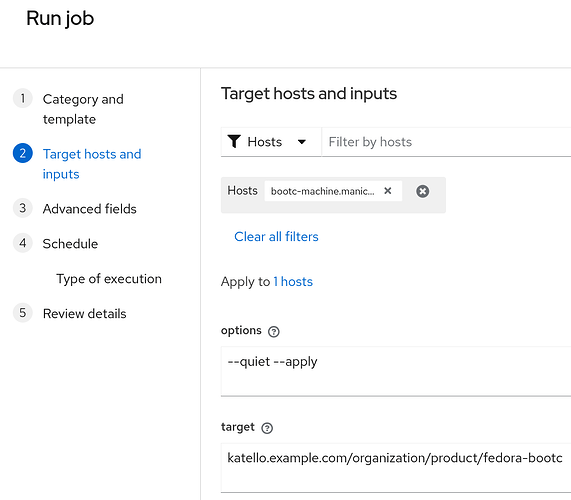Image resolution: width=571 pixels, height=500 pixels.
Task: Go to Advanced fields step
Action: pyautogui.click(x=90, y=209)
